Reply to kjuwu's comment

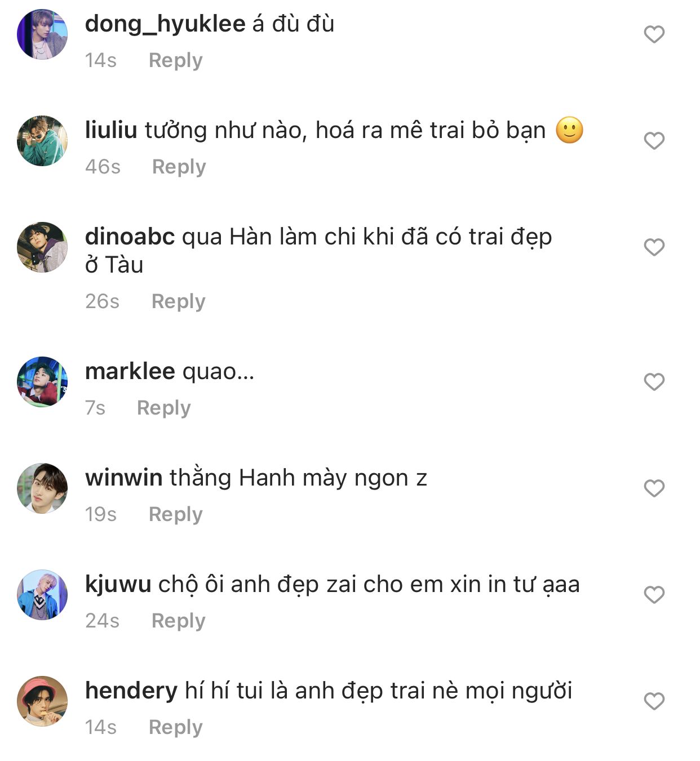[178, 621]
